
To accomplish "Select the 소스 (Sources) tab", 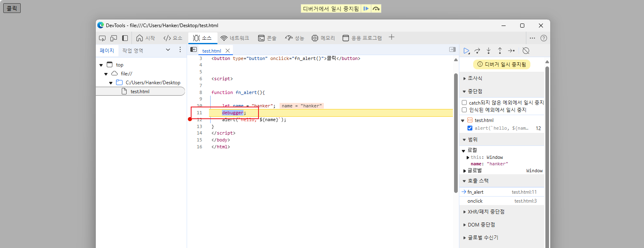I will click(202, 38).
